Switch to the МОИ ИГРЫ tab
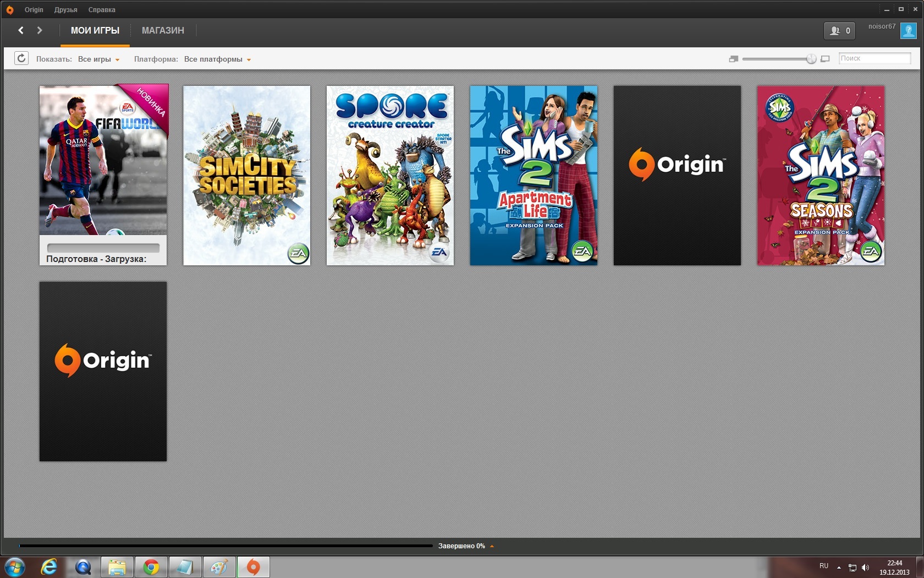The image size is (924, 578). pos(95,31)
